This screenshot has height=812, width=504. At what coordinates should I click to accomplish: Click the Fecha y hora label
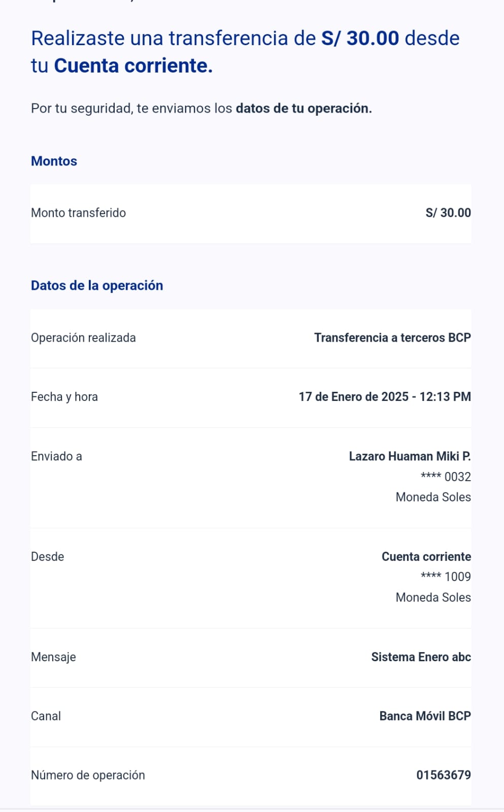(x=64, y=397)
